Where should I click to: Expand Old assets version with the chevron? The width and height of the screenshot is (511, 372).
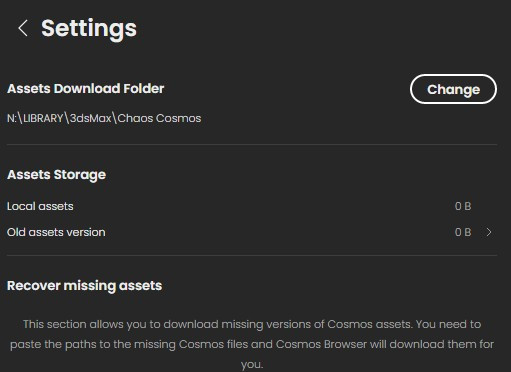[489, 232]
